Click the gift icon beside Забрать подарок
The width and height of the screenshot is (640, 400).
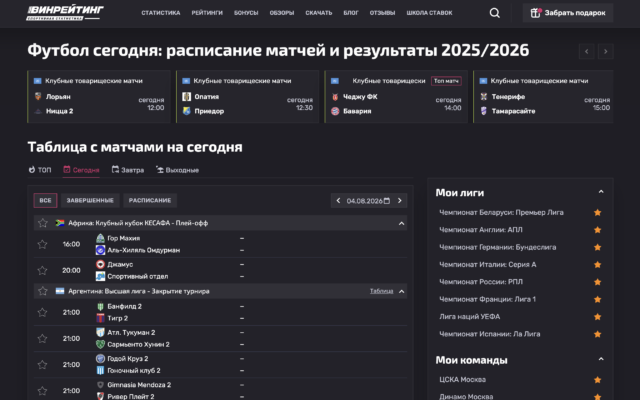point(535,13)
